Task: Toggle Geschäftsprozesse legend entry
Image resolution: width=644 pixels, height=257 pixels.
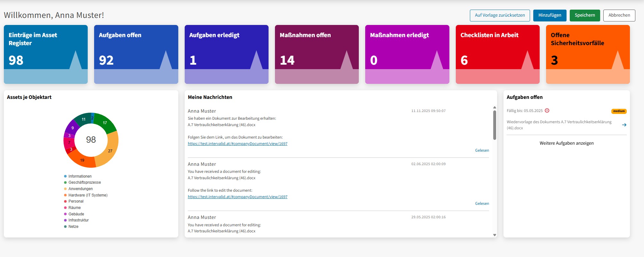Action: [85, 182]
